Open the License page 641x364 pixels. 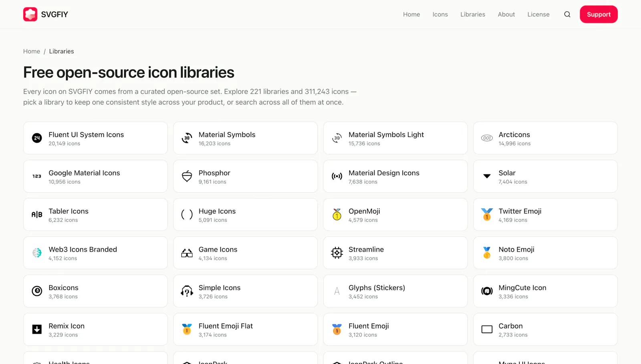pos(538,14)
